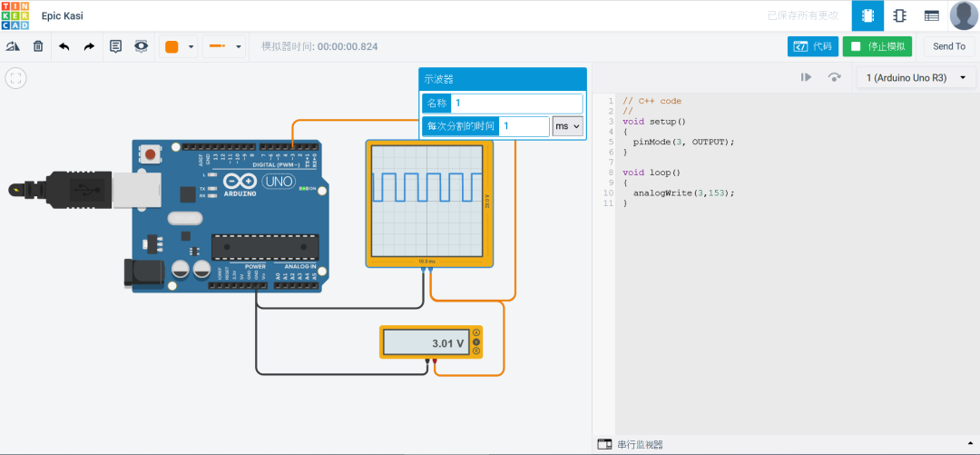Toggle notes visibility with the eye icon
The image size is (980, 455).
(x=142, y=46)
